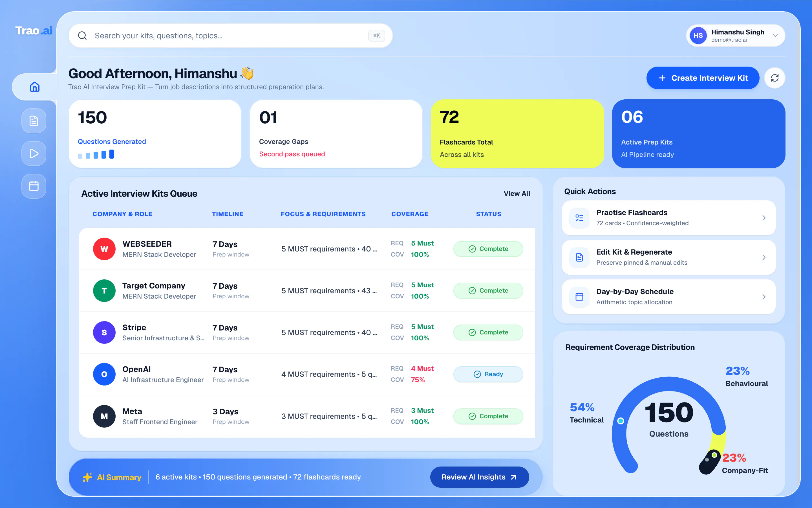
Task: Click the Questions Generated bar indicator
Action: point(96,154)
